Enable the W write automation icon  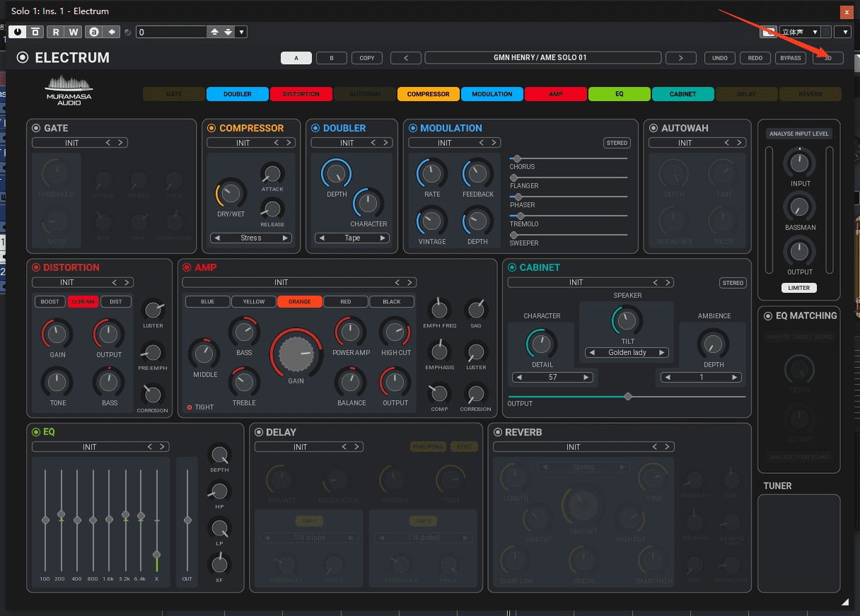point(74,32)
